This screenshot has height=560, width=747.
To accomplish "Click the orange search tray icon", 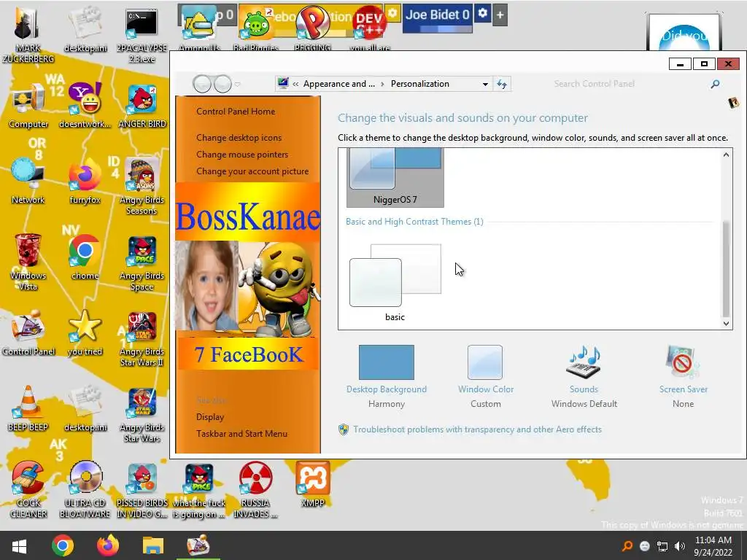I will (x=627, y=546).
